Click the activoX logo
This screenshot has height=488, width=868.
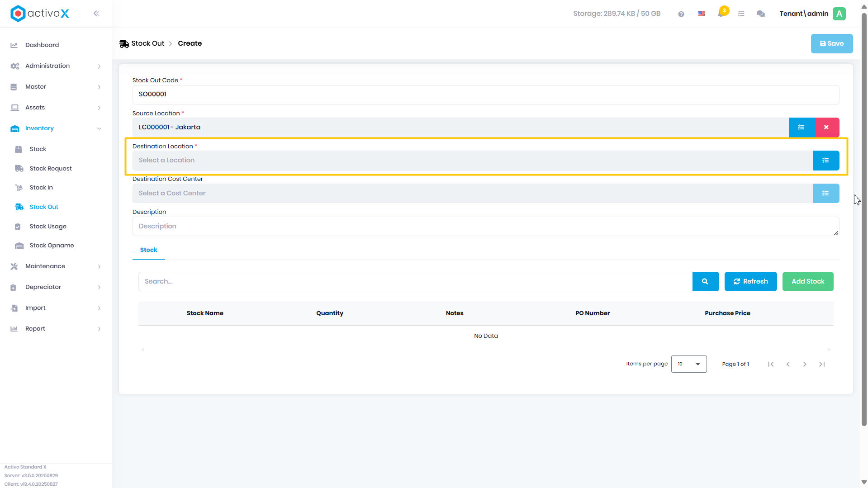(x=40, y=14)
